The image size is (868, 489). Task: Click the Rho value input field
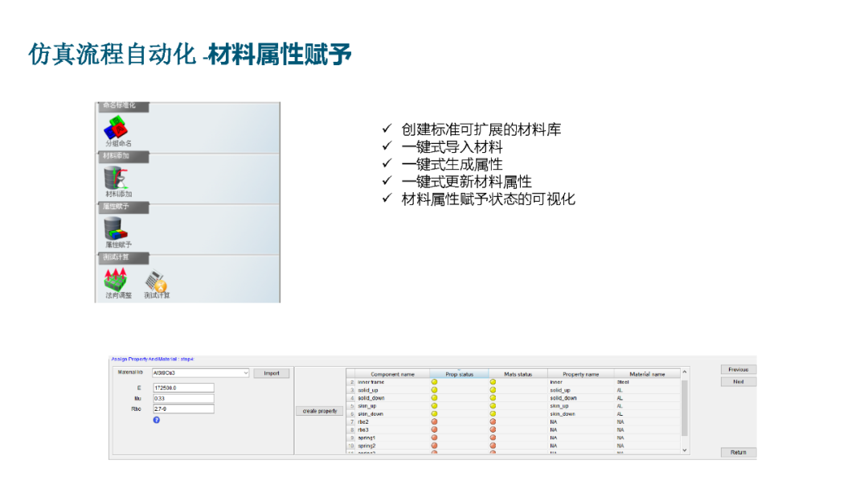[183, 409]
